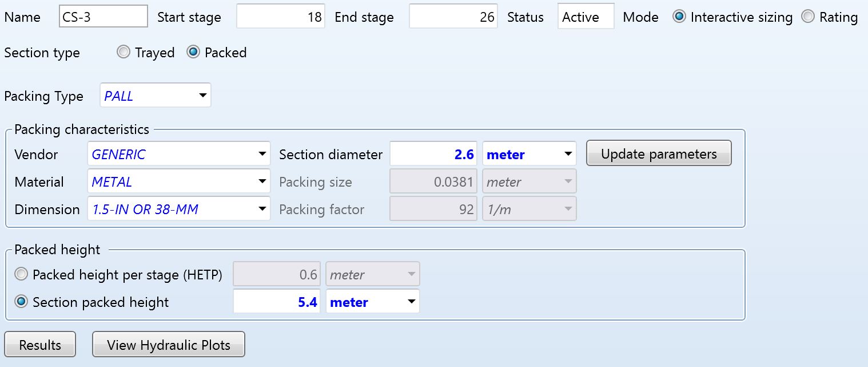Select the Packed section type
This screenshot has height=367, width=868.
pos(193,53)
